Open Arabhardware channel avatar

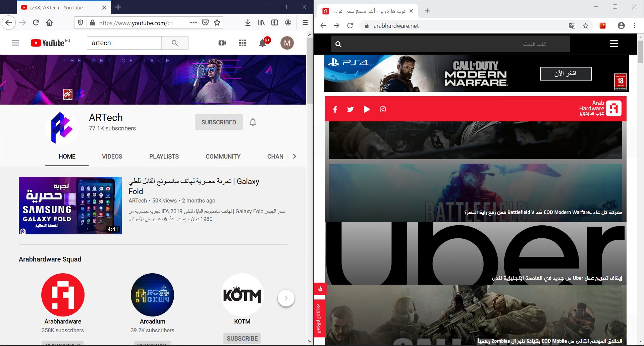tap(63, 295)
